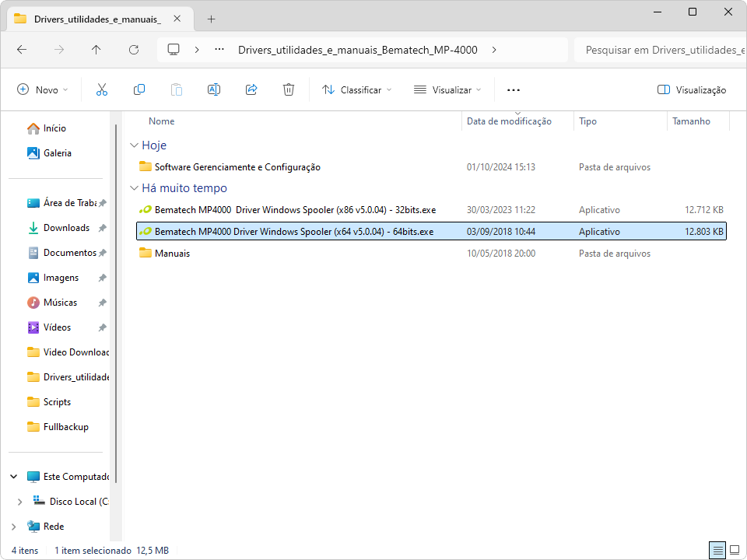
Task: Go up one folder level
Action: pos(96,49)
